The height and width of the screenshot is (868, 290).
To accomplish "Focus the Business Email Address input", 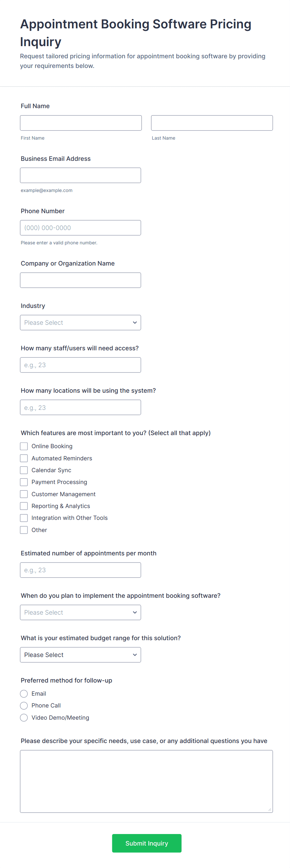I will coord(80,175).
